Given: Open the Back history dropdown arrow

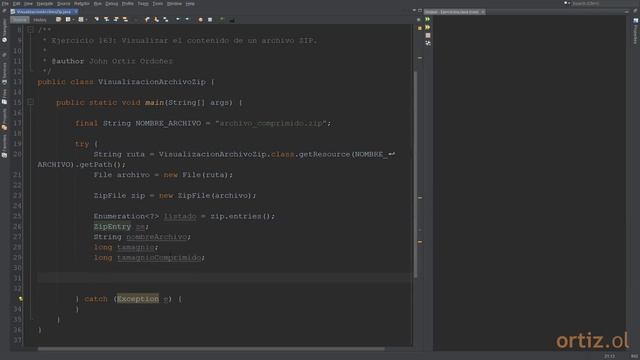Looking at the screenshot, I should pyautogui.click(x=73, y=20).
